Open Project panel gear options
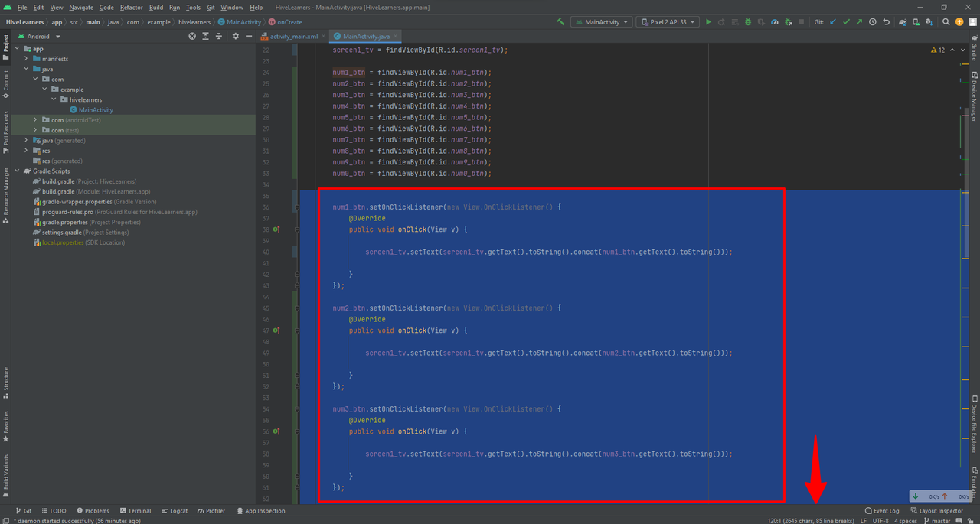The image size is (980, 524). [x=235, y=36]
